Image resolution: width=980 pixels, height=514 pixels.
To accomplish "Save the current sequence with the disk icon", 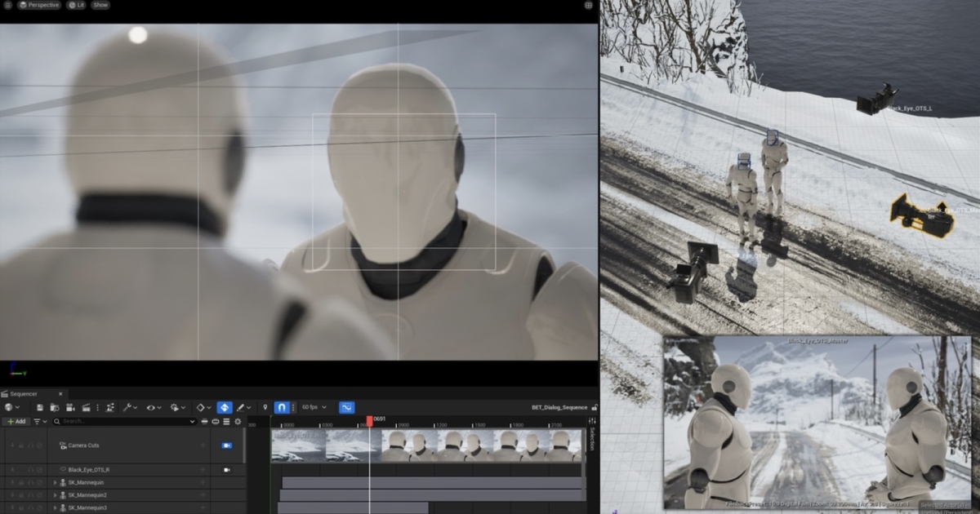I will pyautogui.click(x=40, y=407).
